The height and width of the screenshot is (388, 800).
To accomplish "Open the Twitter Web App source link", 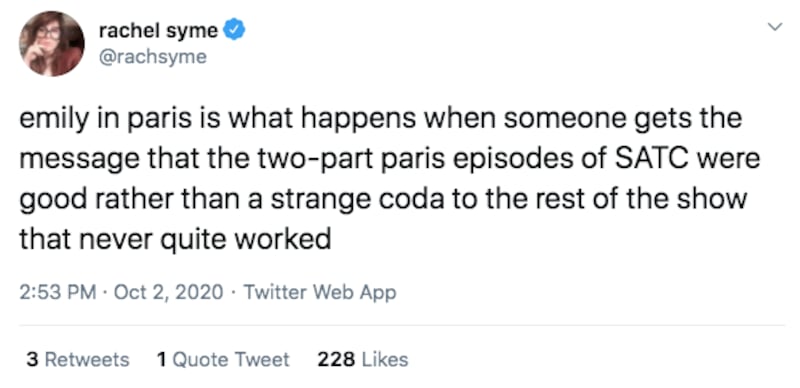I will (x=320, y=293).
